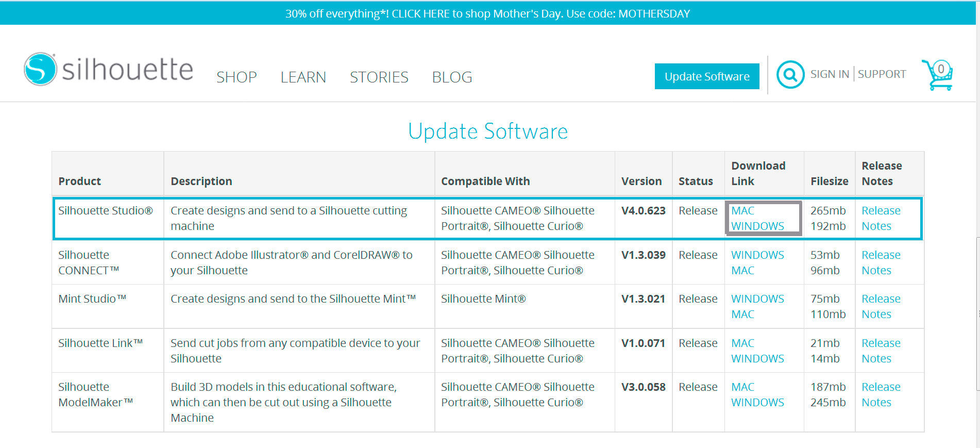The height and width of the screenshot is (448, 980).
Task: Click the page's vertical scrollbar
Action: click(x=977, y=313)
